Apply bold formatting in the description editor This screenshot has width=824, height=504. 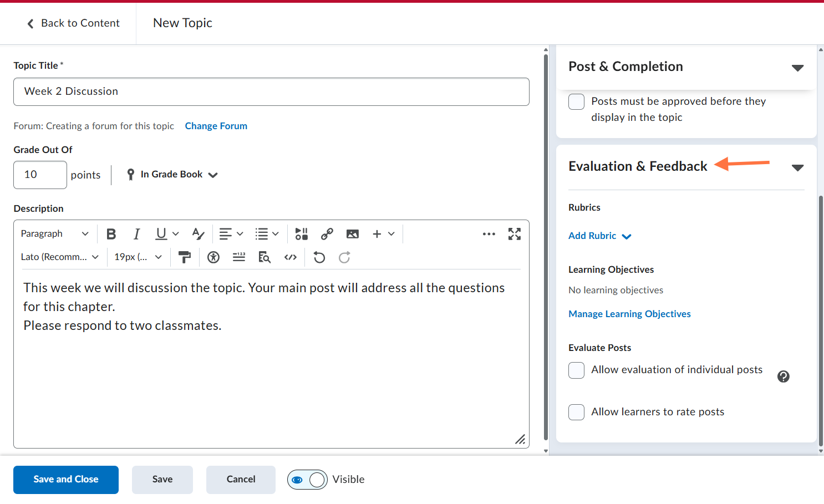(x=111, y=234)
